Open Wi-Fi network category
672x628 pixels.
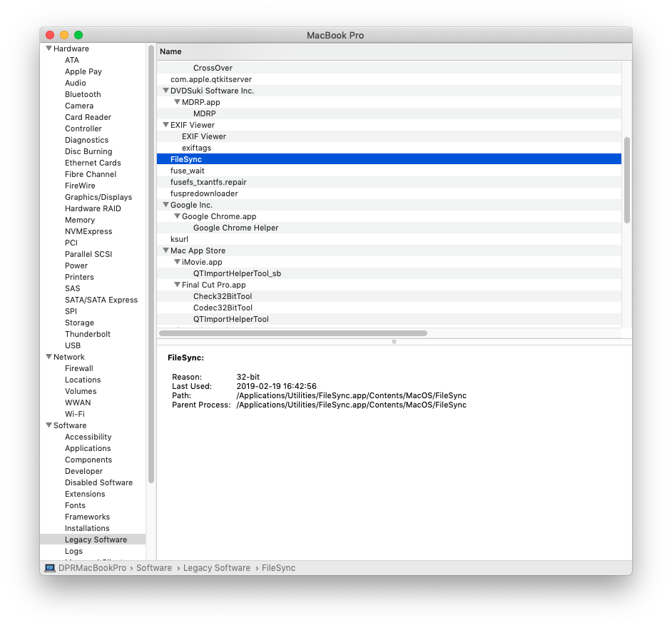tap(75, 414)
